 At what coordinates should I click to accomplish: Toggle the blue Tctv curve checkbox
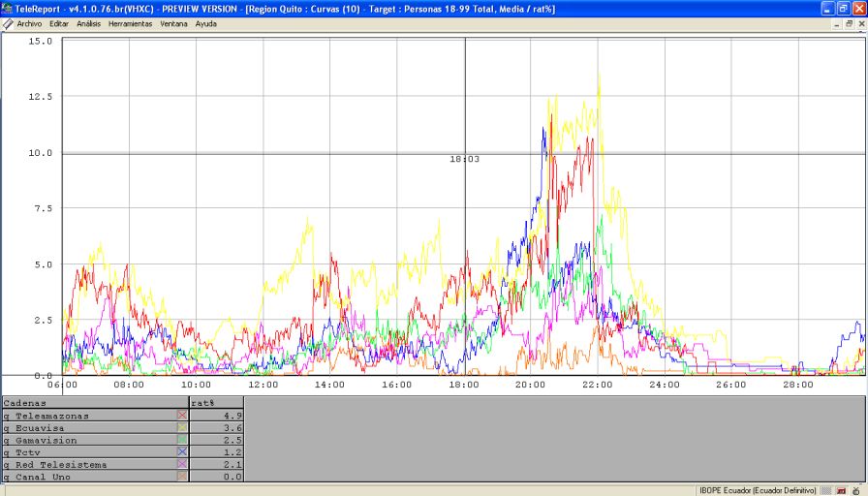coord(181,451)
